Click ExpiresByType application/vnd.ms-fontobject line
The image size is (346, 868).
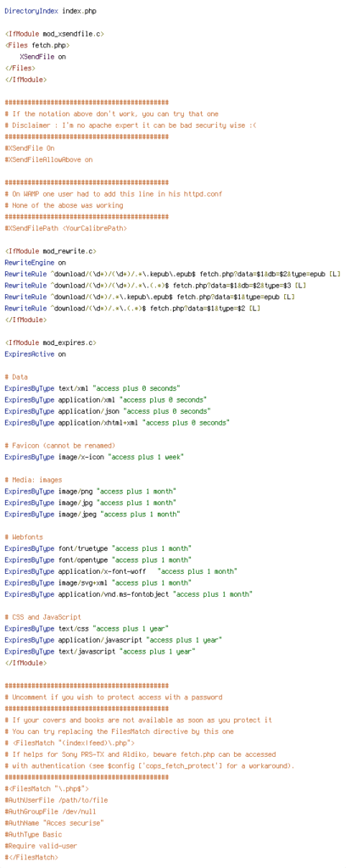(x=129, y=594)
